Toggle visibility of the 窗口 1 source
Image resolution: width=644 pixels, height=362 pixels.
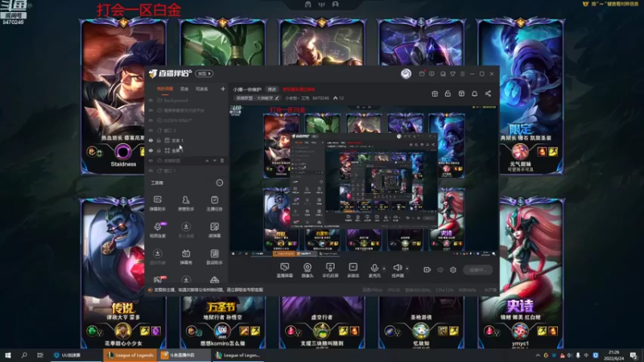[151, 171]
